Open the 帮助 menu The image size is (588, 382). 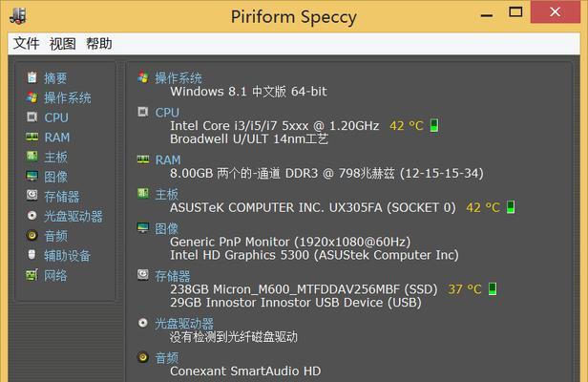point(99,44)
